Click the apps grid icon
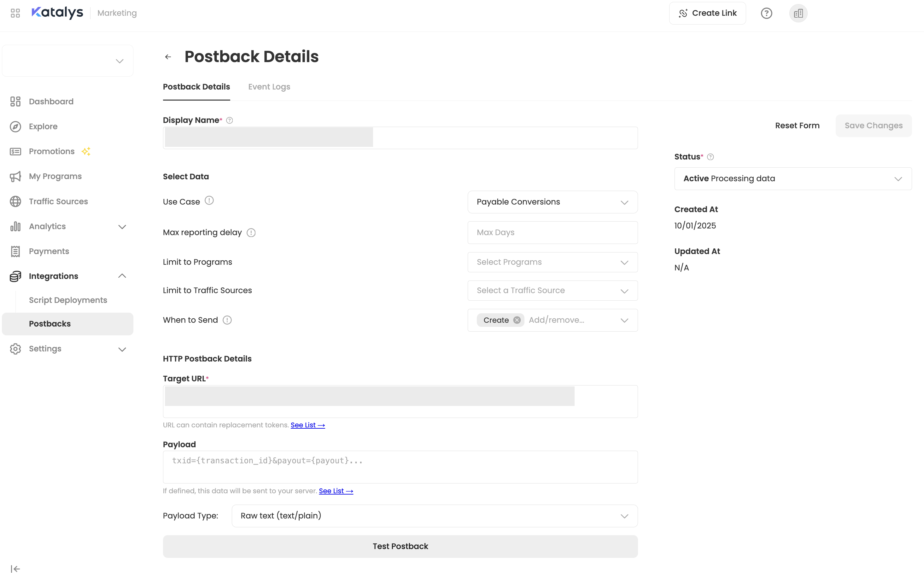924x573 pixels. pyautogui.click(x=15, y=13)
